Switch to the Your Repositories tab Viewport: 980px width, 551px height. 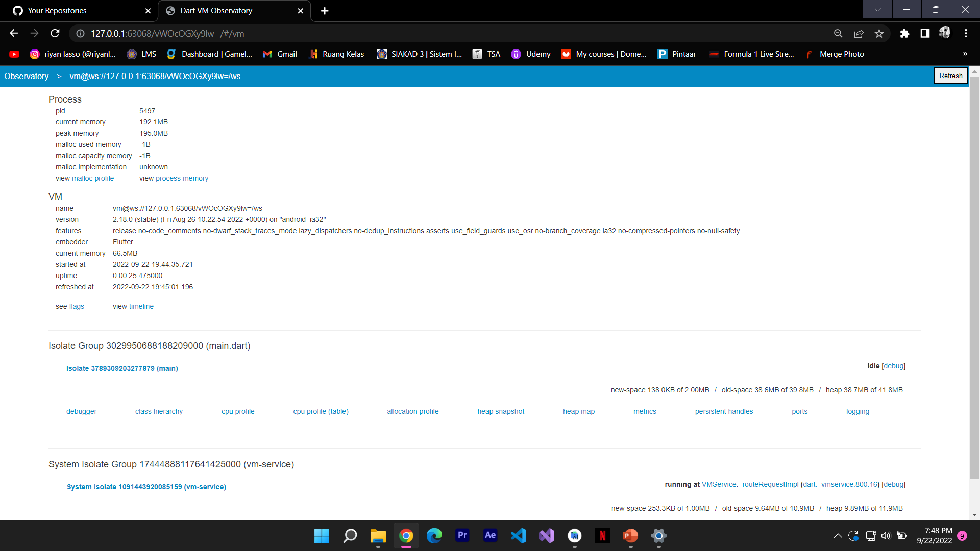point(57,10)
